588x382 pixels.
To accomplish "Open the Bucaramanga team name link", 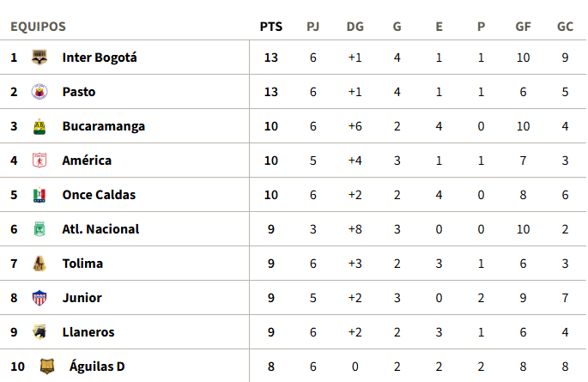I will pos(103,126).
